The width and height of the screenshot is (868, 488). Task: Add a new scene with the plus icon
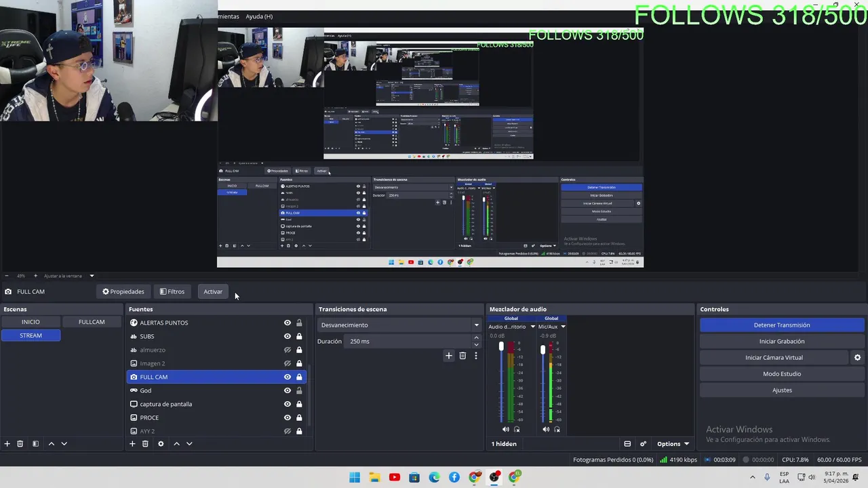7,444
